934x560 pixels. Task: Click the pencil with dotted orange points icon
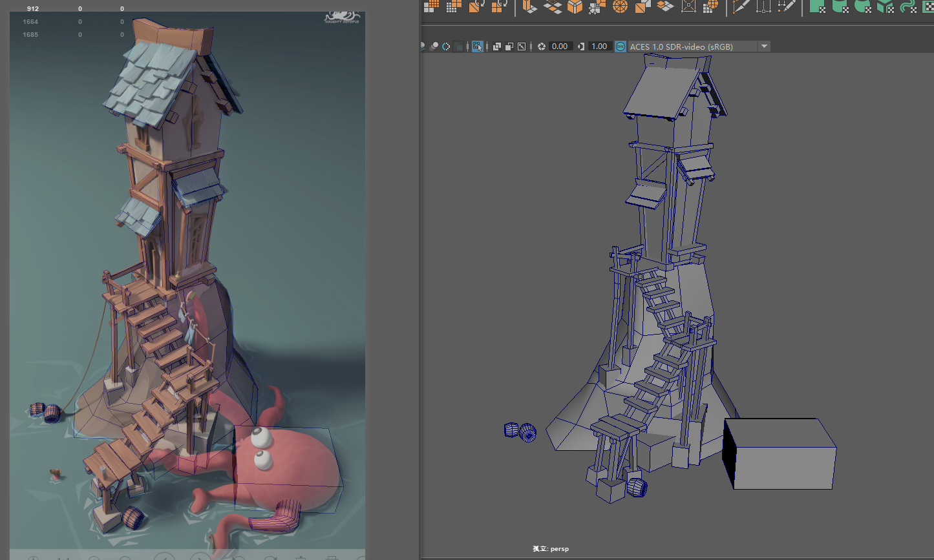click(x=786, y=6)
